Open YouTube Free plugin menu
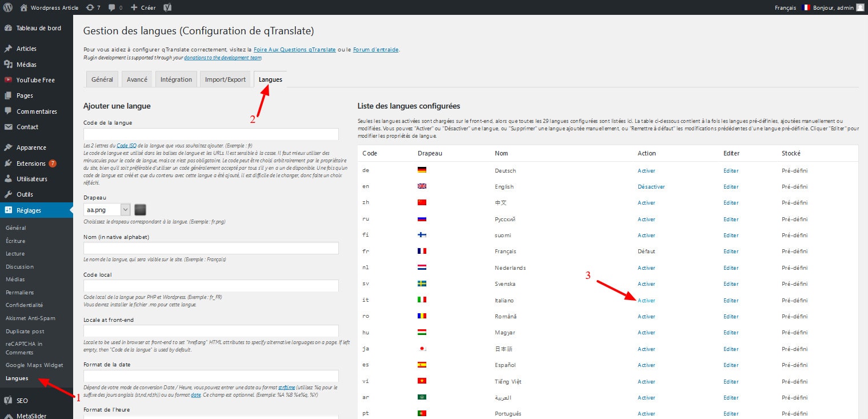The image size is (868, 419). (x=37, y=80)
